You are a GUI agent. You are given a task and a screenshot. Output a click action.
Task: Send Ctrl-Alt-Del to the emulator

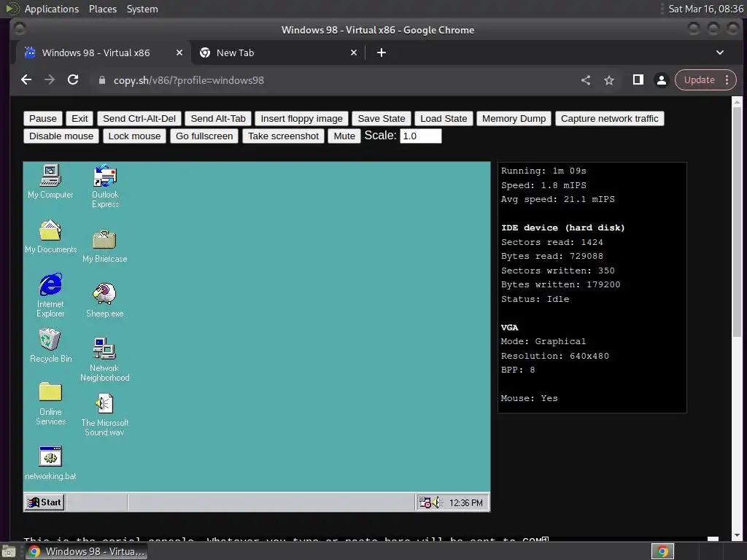pos(139,119)
